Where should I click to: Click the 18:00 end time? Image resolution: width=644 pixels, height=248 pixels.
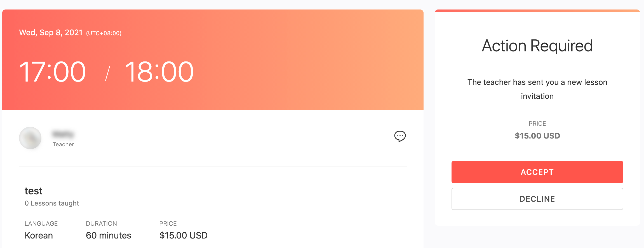coord(159,72)
